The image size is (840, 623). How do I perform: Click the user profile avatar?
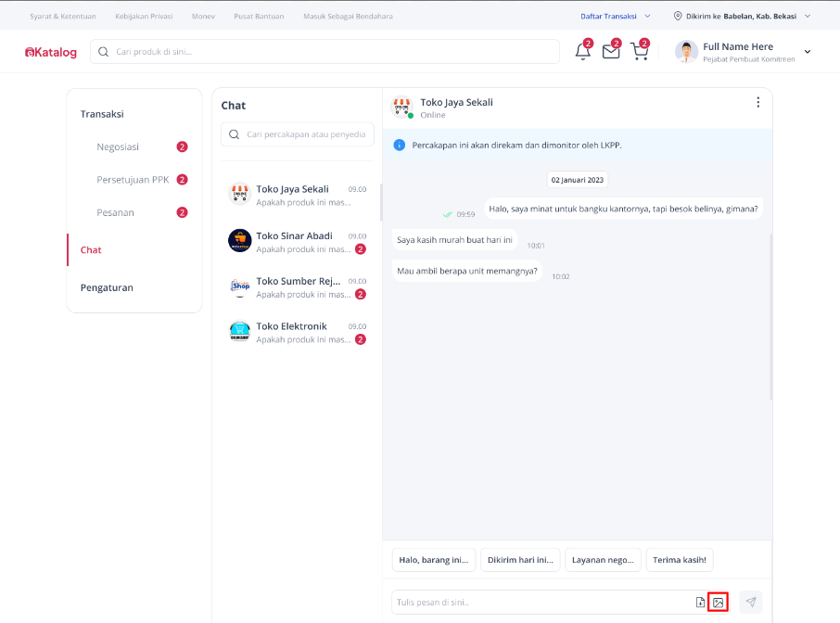coord(686,51)
